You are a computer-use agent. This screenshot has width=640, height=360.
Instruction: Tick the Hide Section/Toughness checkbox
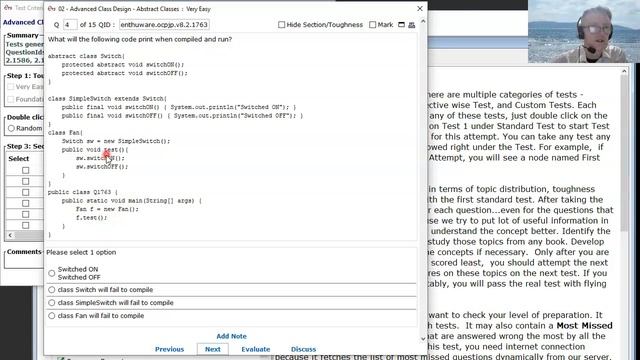click(x=282, y=25)
